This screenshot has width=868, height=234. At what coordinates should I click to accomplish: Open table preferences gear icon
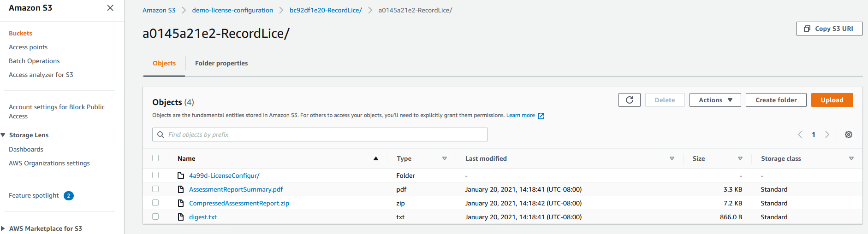(x=849, y=135)
